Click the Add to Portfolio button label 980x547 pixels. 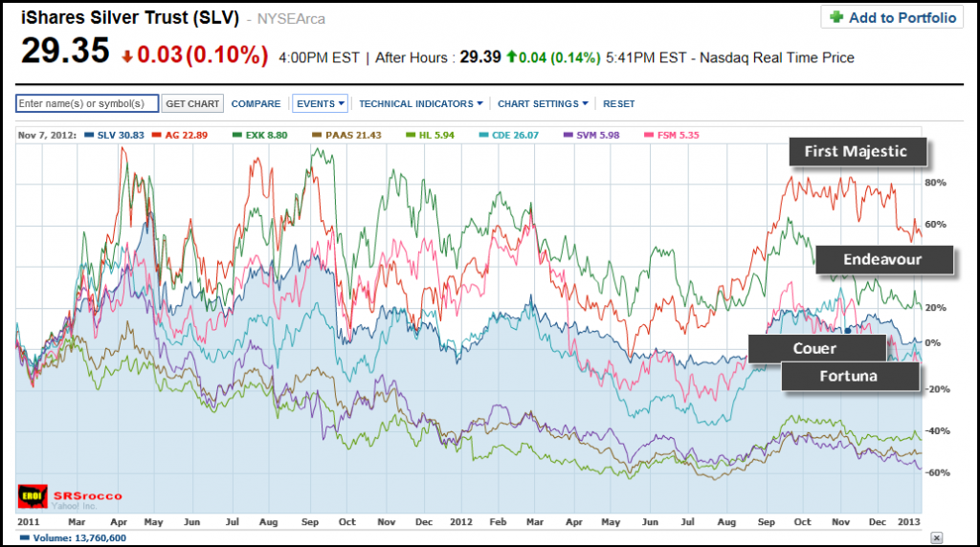902,18
